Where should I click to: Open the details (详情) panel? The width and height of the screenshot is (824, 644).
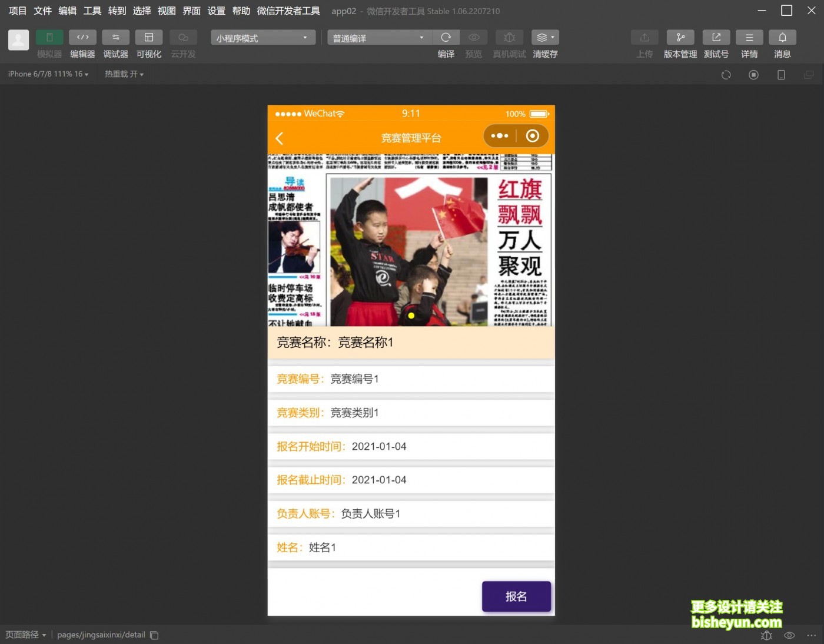coord(749,38)
